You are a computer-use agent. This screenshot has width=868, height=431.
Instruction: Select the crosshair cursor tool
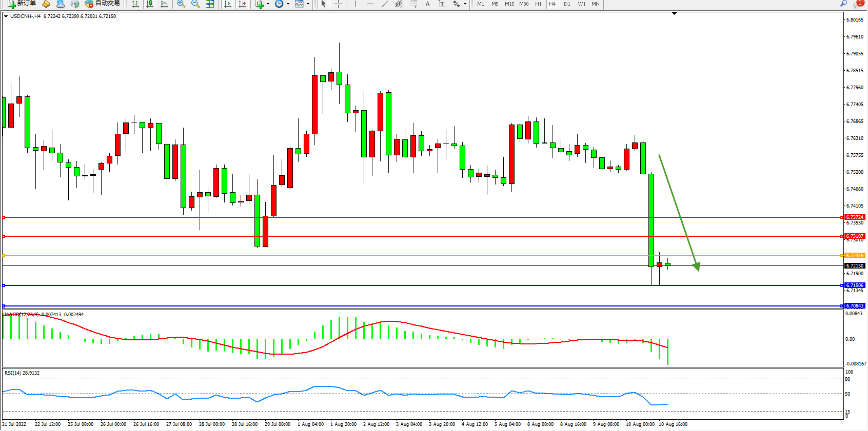point(339,4)
